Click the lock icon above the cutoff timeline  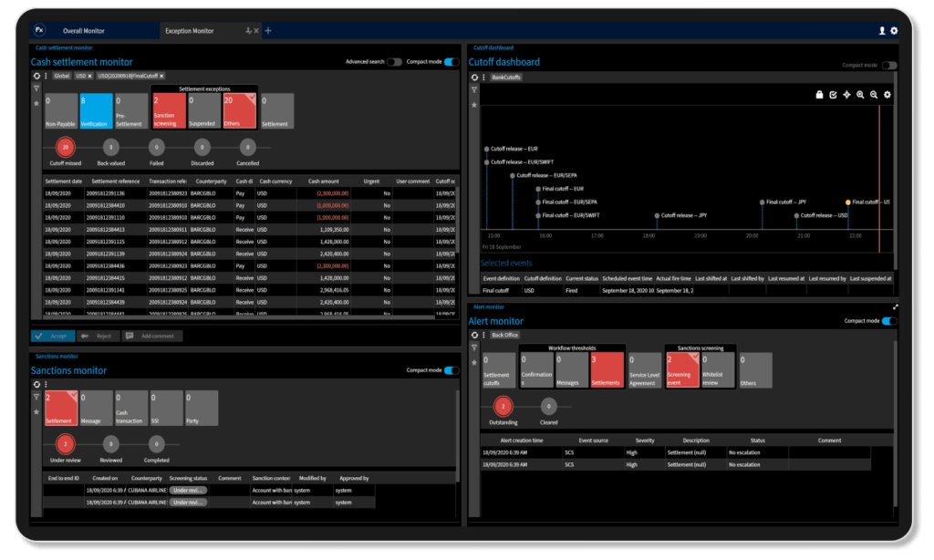point(819,96)
